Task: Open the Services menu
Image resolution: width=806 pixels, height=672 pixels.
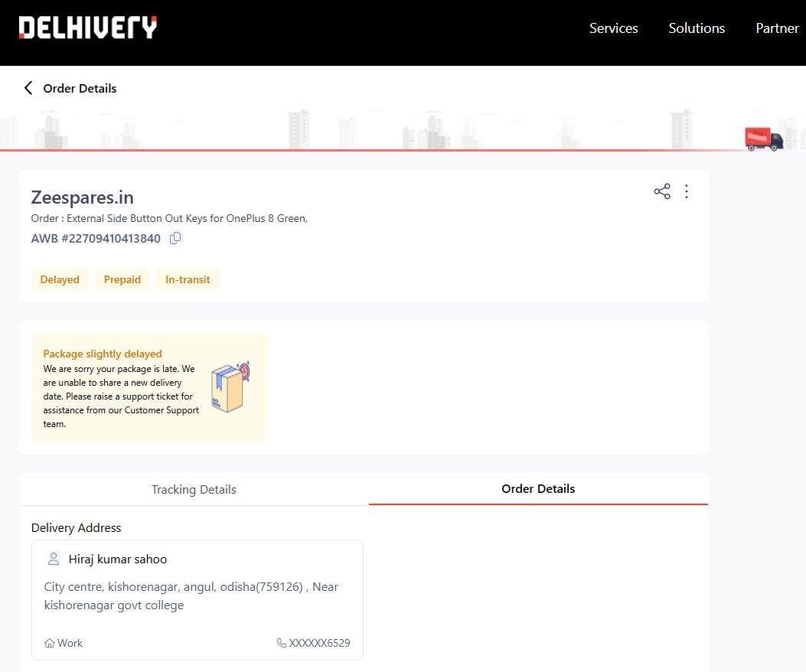Action: [x=613, y=28]
